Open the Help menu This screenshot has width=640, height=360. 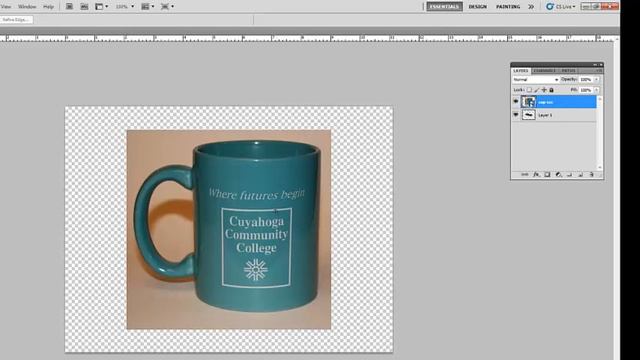pyautogui.click(x=48, y=7)
